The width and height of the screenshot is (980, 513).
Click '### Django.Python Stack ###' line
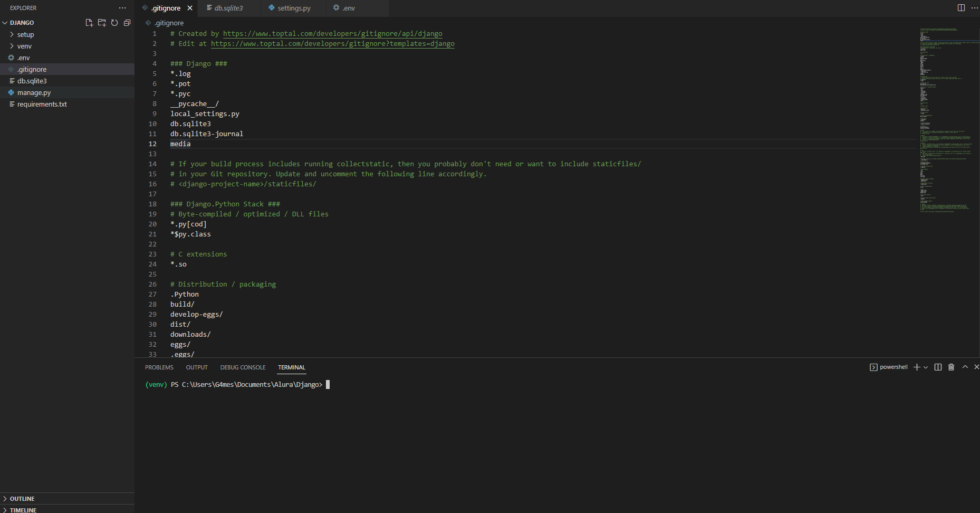click(225, 204)
